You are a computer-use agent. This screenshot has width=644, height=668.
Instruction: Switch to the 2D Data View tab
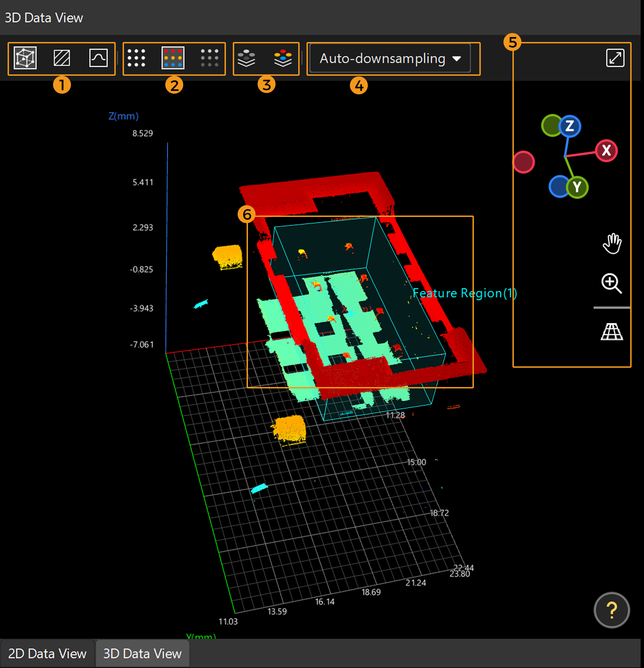[48, 653]
